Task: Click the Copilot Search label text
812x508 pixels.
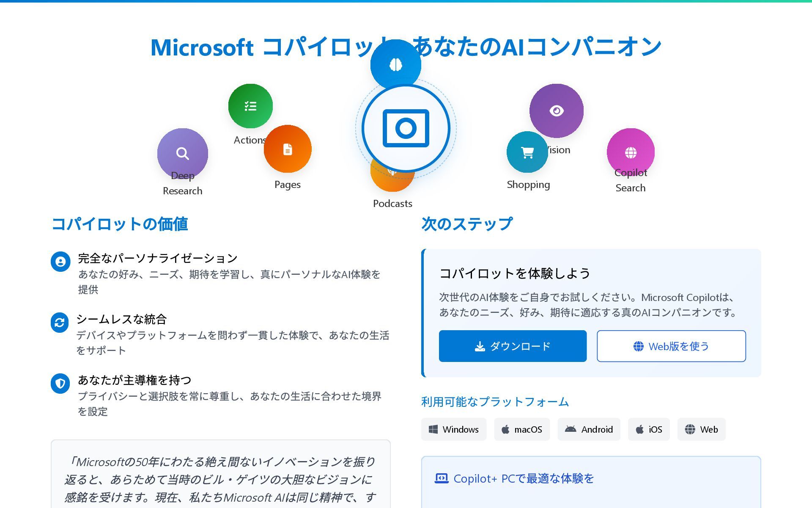Action: pyautogui.click(x=631, y=180)
